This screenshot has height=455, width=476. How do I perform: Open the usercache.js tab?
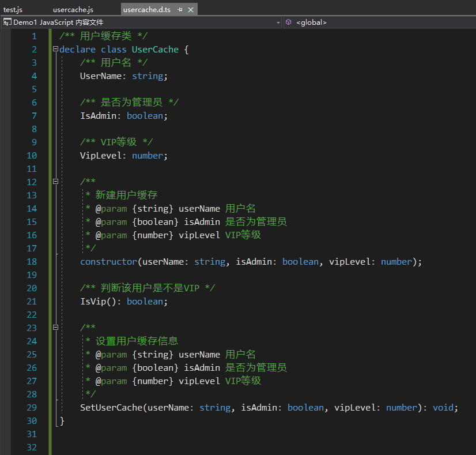[x=73, y=10]
